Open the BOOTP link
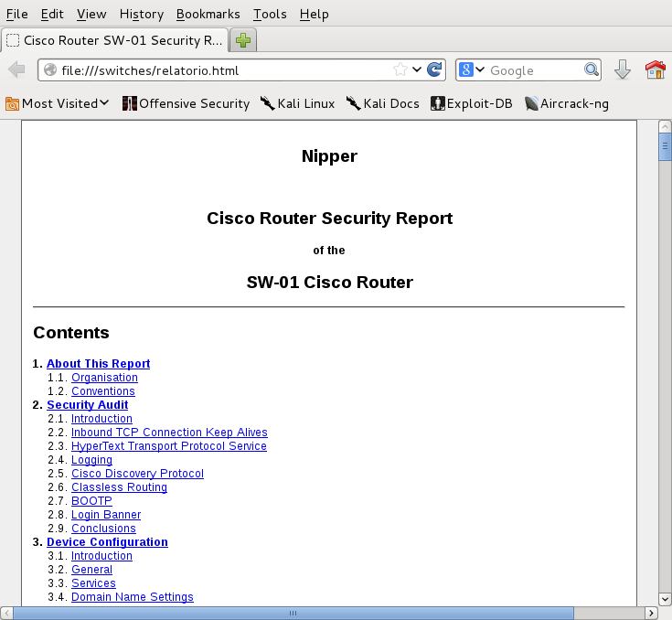The height and width of the screenshot is (620, 672). coord(91,501)
